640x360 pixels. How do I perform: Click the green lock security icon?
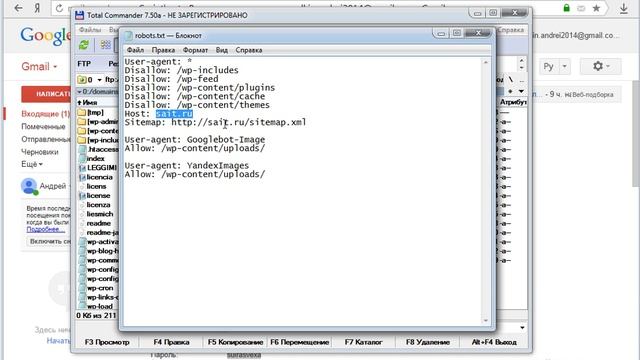(x=567, y=8)
